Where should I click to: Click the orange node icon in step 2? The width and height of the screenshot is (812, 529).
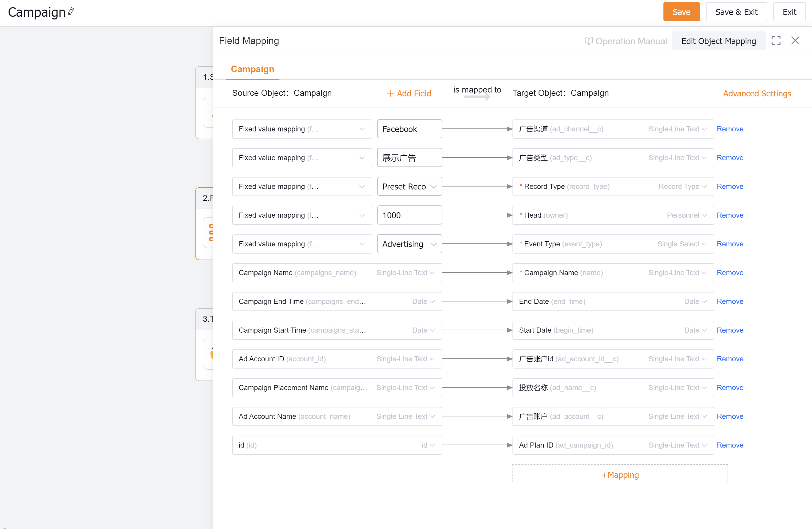pyautogui.click(x=211, y=232)
